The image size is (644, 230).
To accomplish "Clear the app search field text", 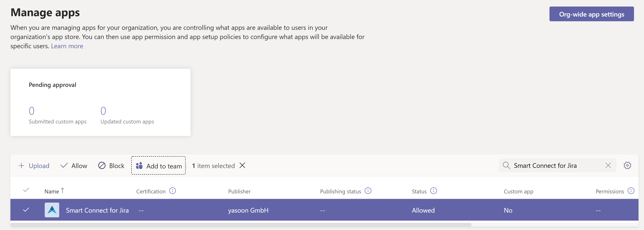I will click(608, 165).
